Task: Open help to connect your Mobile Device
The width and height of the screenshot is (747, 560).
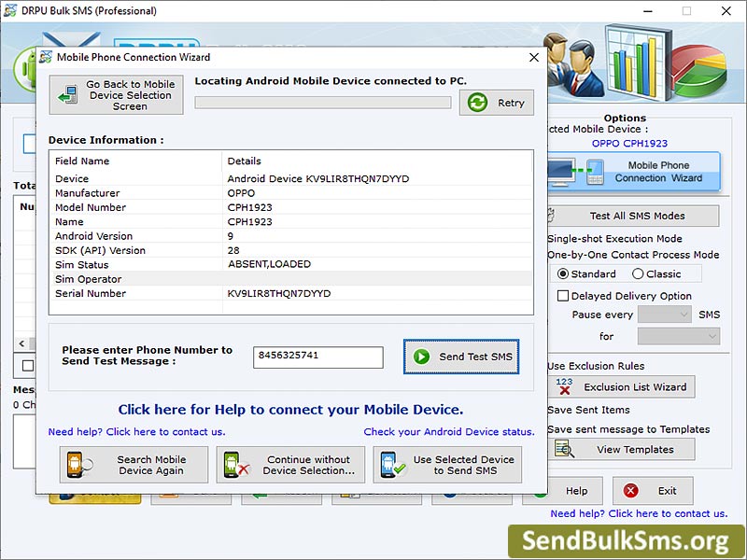Action: pos(290,410)
